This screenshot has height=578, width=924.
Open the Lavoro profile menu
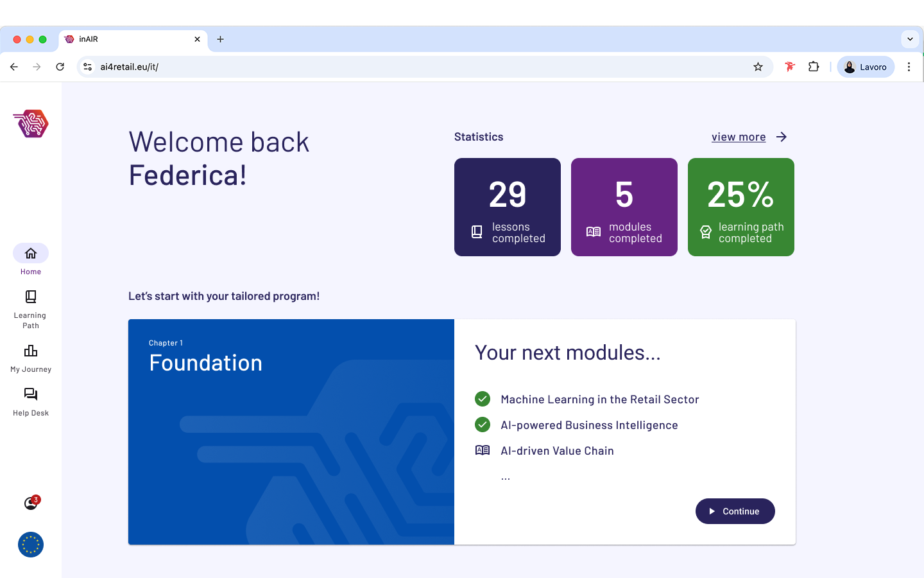click(866, 67)
